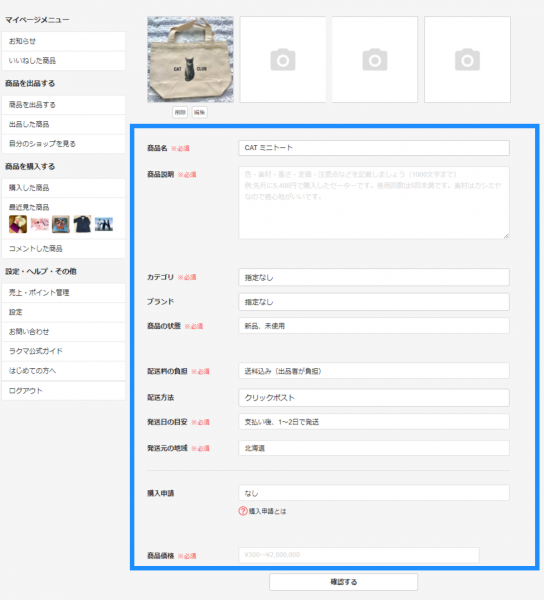Open the 配送方法 dropdown showing クリックポスト
This screenshot has width=544, height=600.
[x=374, y=398]
